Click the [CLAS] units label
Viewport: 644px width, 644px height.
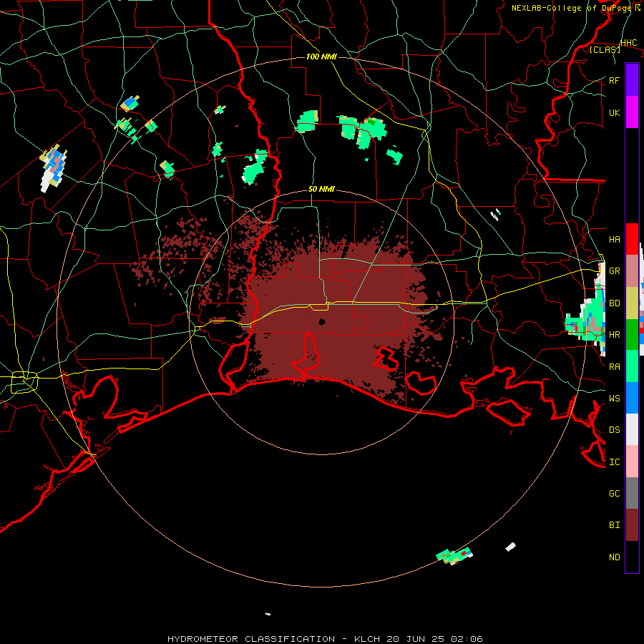605,49
